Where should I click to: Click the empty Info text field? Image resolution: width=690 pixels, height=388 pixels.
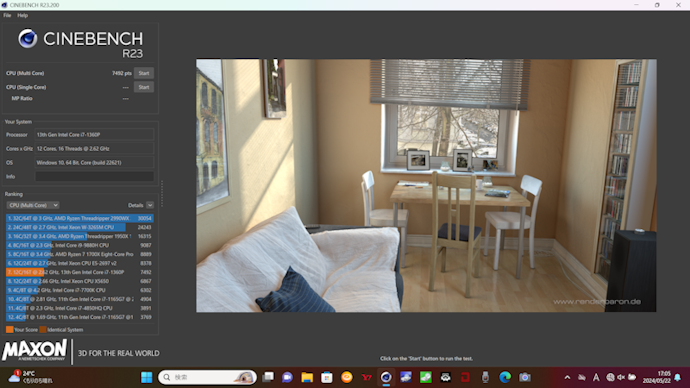[x=94, y=176]
